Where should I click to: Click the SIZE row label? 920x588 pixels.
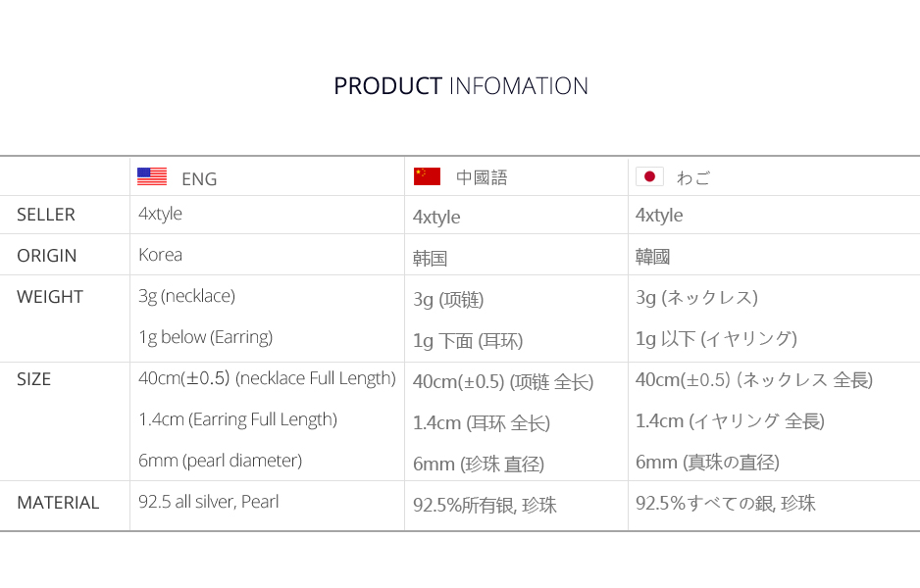pos(34,379)
